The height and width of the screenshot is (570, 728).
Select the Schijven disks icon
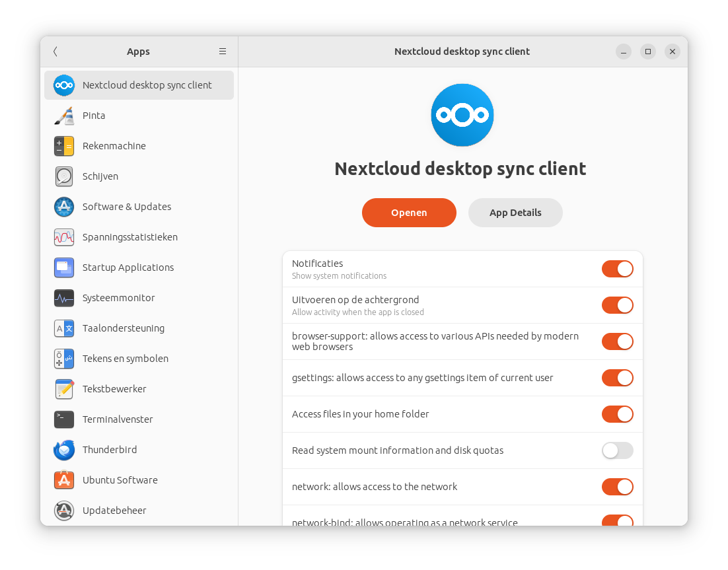[x=64, y=176]
